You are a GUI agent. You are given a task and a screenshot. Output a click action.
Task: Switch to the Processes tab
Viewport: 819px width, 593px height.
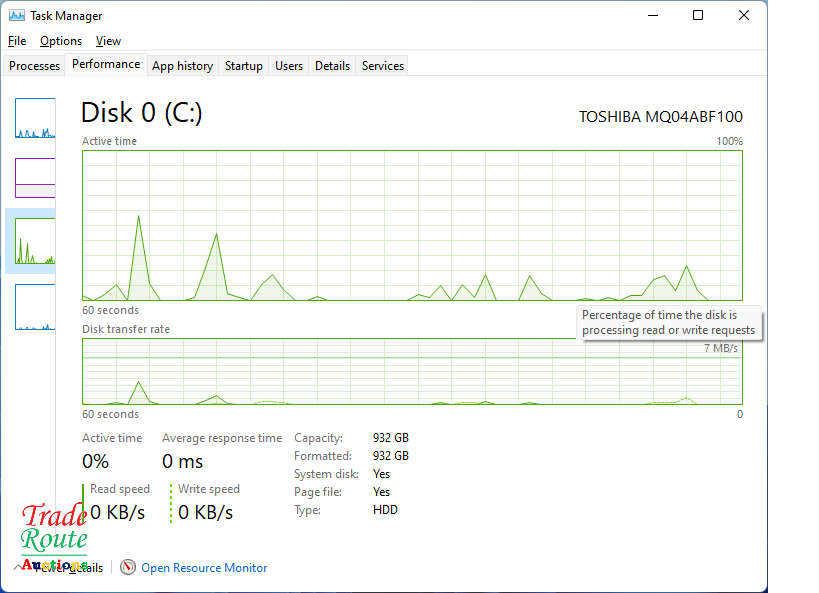point(34,65)
